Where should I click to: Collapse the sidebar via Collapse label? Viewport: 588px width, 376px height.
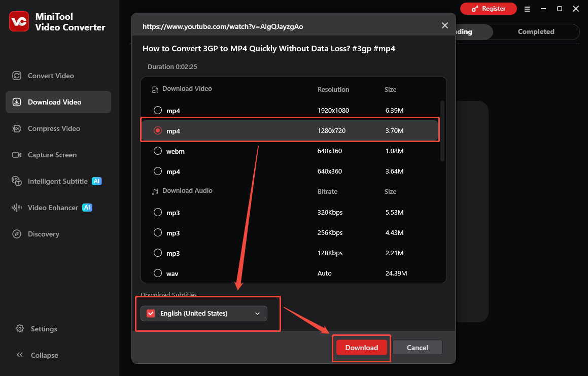tap(44, 355)
